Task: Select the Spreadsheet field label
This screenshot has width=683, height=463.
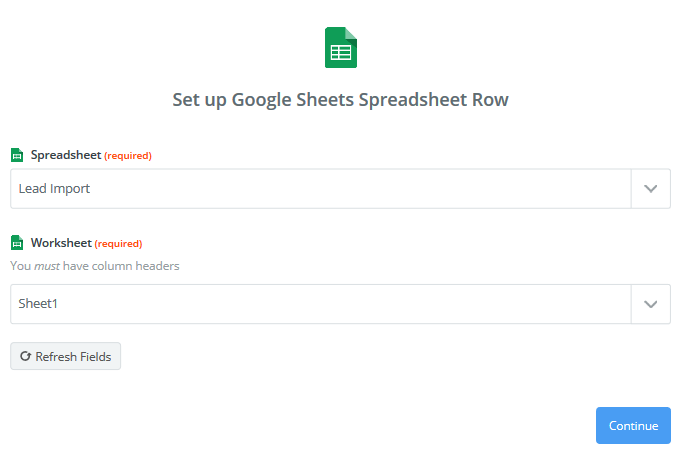Action: (x=66, y=155)
